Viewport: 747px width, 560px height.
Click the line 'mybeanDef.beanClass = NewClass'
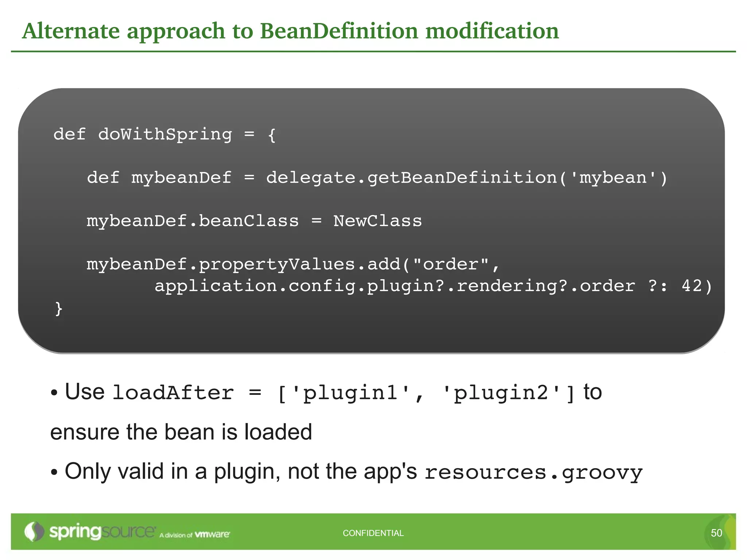(x=254, y=221)
